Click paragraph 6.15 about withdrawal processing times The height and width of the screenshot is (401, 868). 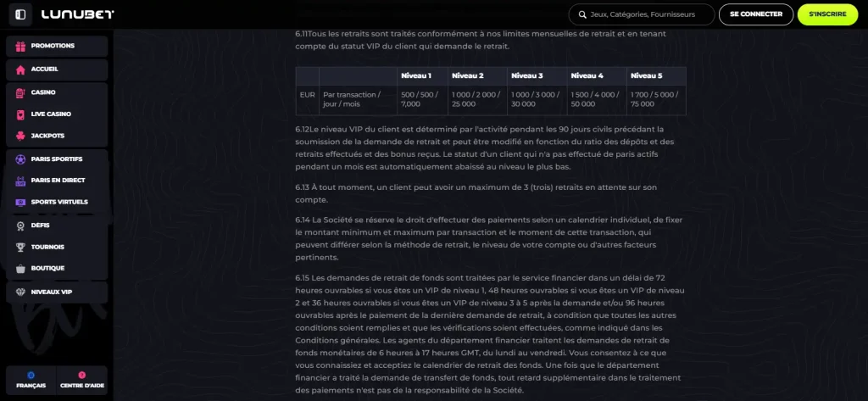491,334
